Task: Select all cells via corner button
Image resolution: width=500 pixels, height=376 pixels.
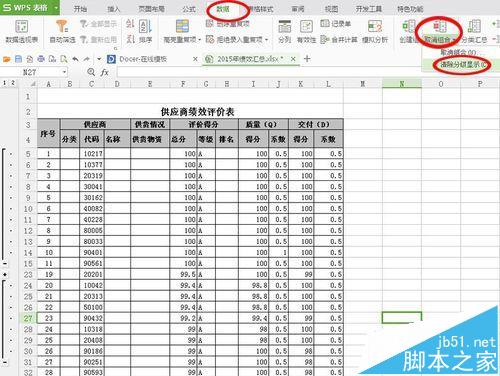Action: pos(28,84)
